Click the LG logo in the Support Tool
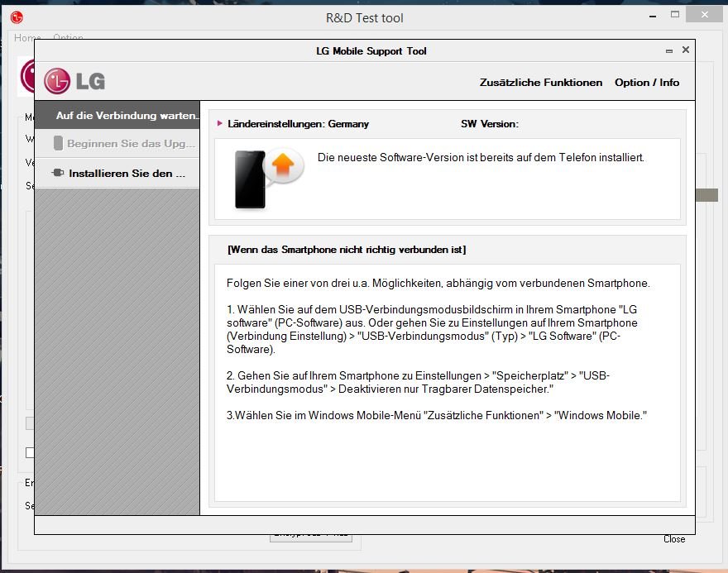Screen dimensions: 728x573 click(74, 81)
